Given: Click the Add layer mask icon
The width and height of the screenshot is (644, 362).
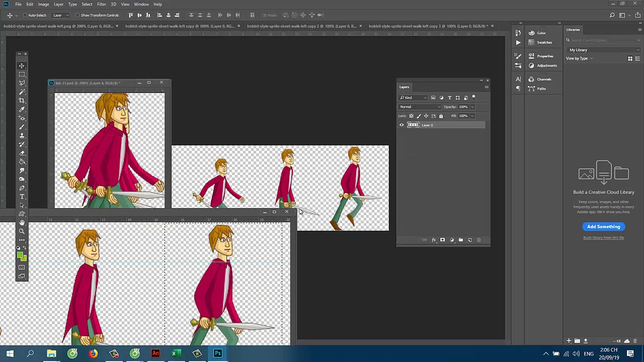Looking at the screenshot, I should (x=443, y=240).
